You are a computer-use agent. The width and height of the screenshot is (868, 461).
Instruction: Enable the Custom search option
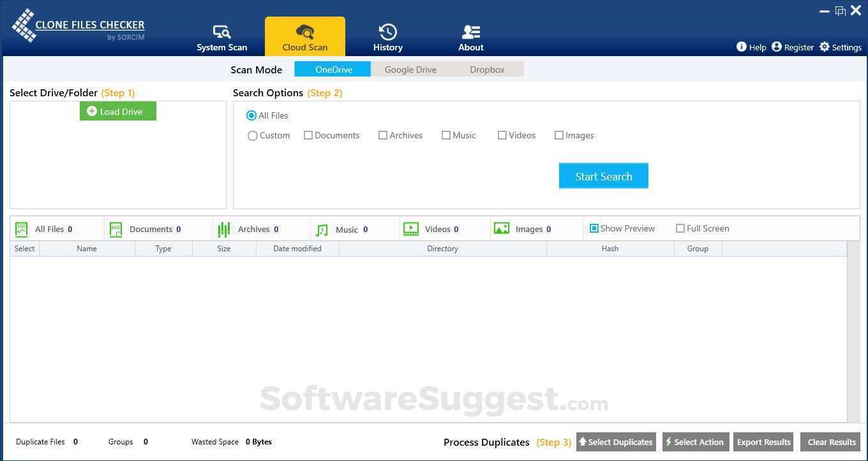coord(253,136)
